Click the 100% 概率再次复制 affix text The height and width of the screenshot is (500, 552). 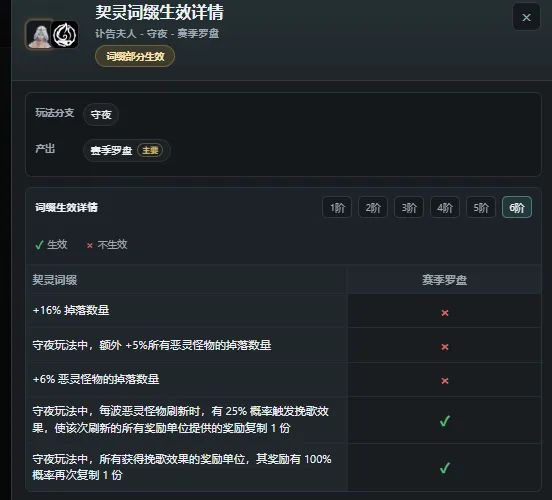(182, 467)
